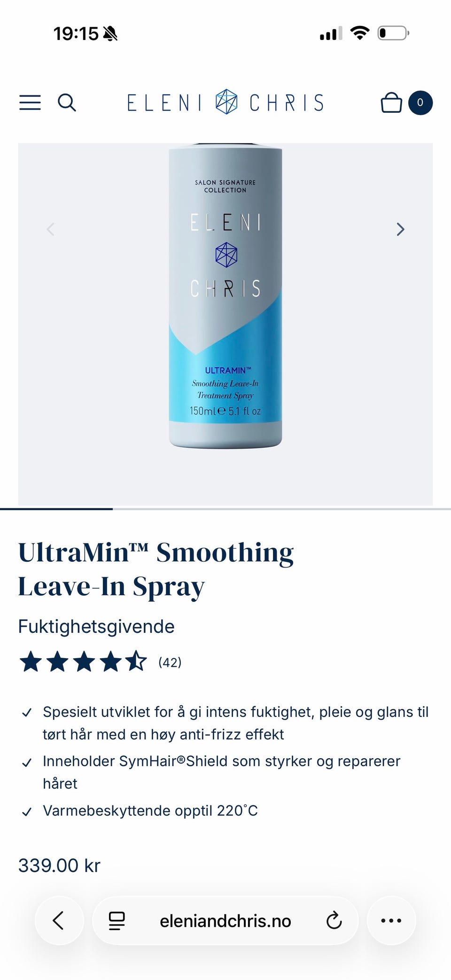451x980 pixels.
Task: Tap the battery status icon
Action: click(x=394, y=33)
